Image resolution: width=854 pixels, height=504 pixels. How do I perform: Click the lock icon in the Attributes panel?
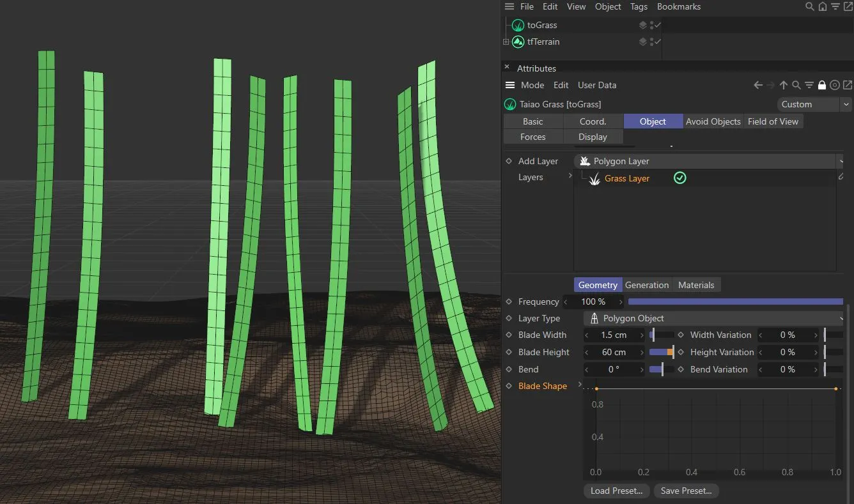(822, 84)
